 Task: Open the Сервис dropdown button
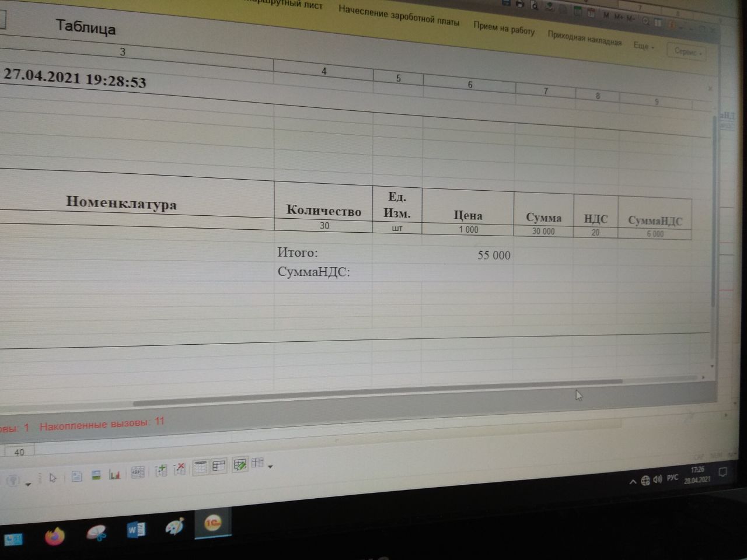point(687,51)
